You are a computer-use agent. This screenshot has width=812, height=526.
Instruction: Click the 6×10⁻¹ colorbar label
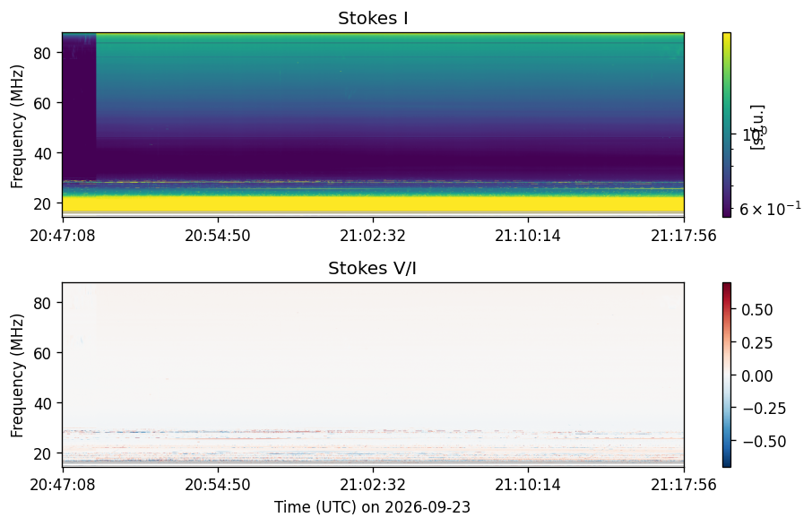(770, 209)
